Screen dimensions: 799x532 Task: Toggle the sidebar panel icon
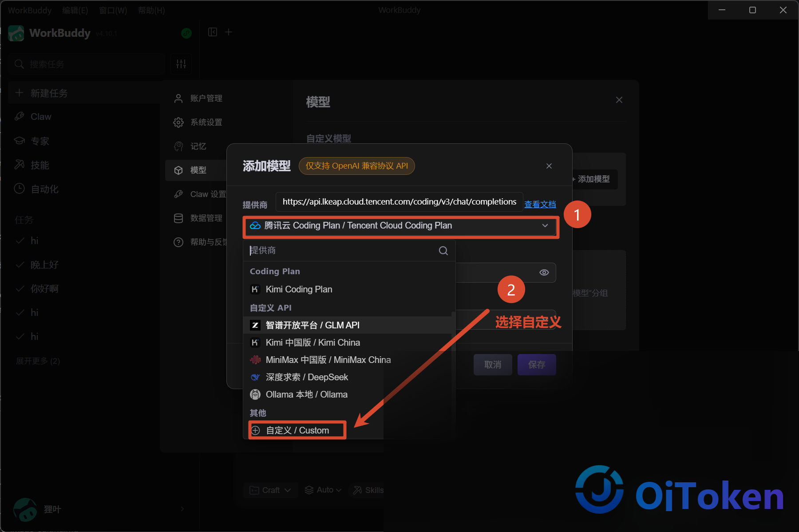213,32
